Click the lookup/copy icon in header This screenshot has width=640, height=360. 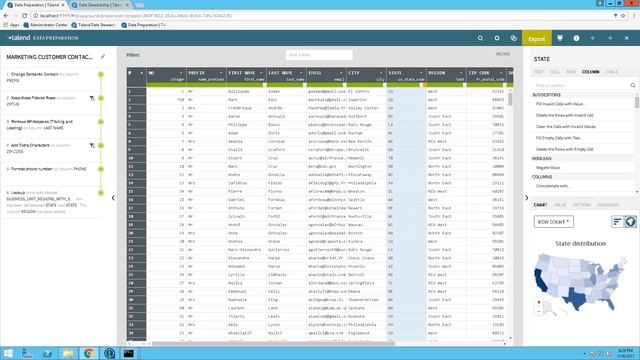tap(513, 38)
